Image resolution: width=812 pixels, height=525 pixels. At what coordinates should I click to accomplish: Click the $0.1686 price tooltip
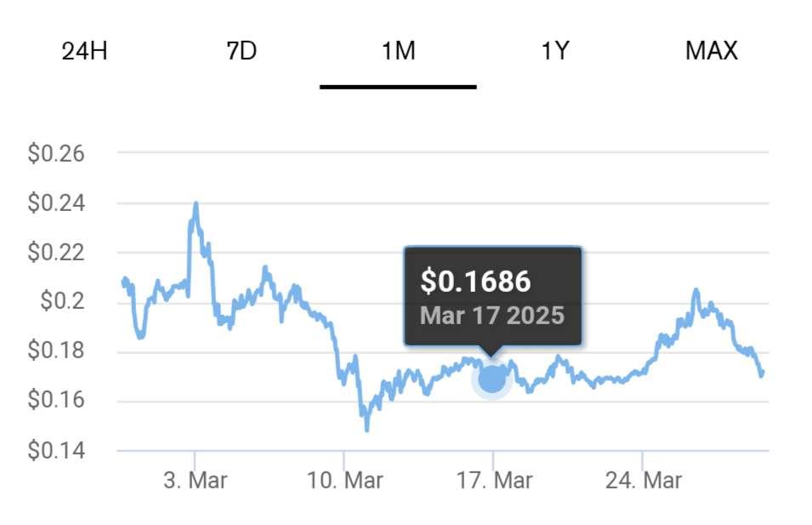pos(476,282)
